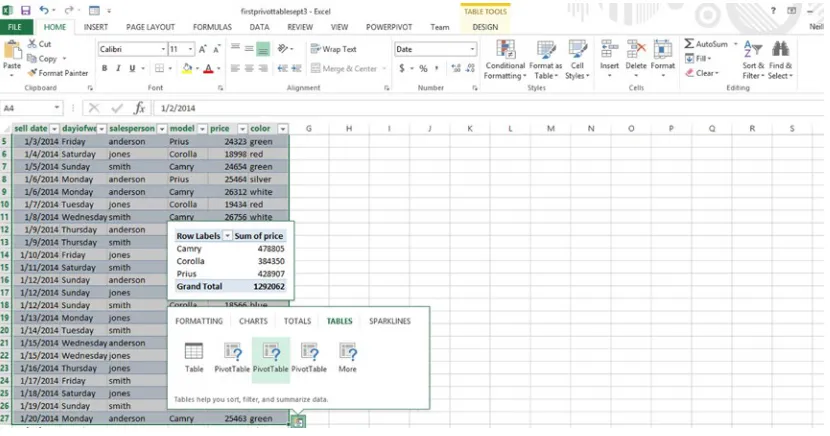Open the POWERPIVOT tab
The width and height of the screenshot is (830, 436).
(389, 27)
